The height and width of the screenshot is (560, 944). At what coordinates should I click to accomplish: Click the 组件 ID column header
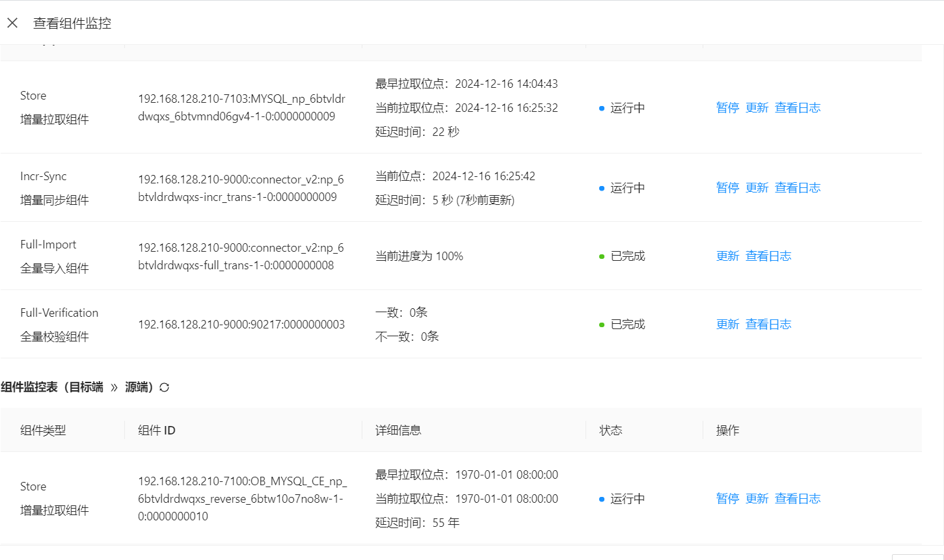(157, 431)
